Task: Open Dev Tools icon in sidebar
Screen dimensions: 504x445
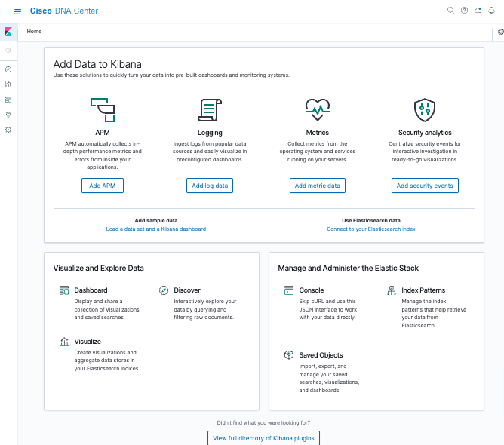Action: [x=8, y=115]
